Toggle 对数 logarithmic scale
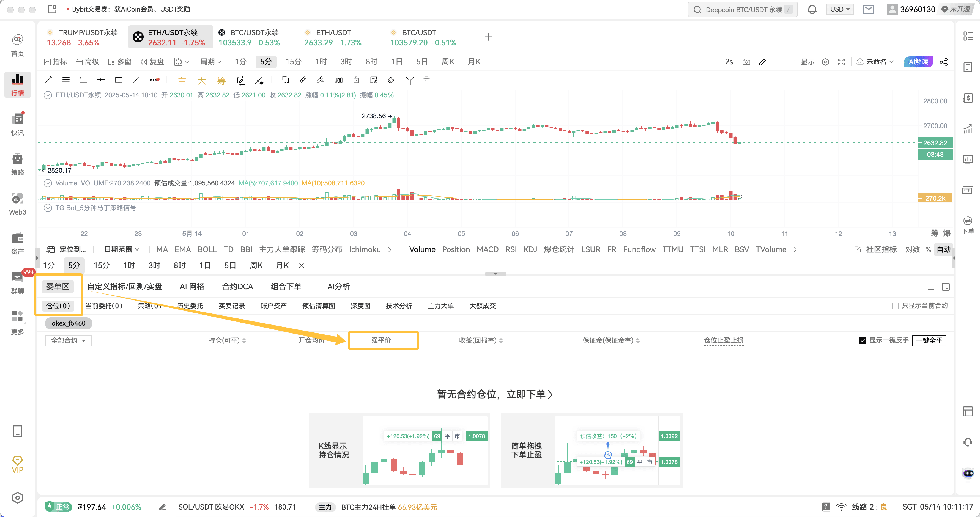 [912, 249]
